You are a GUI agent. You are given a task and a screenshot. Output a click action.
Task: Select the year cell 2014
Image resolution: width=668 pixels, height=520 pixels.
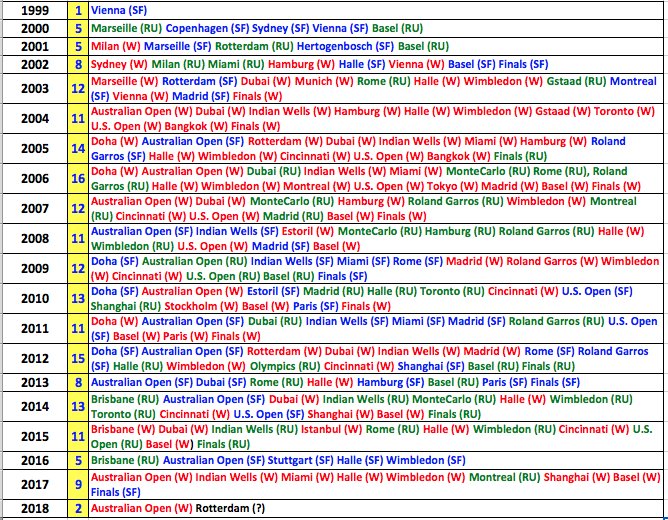coord(35,406)
